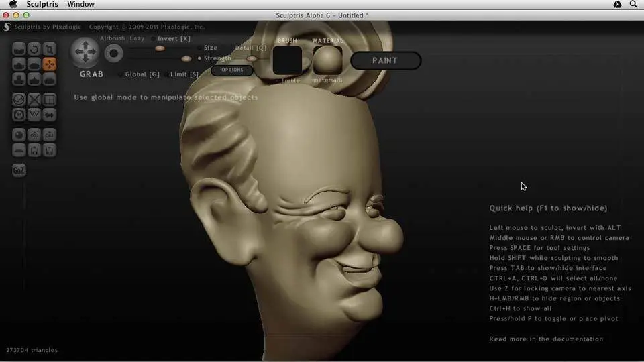Click 'Press TAB to show/hide interface' line
644x362 pixels.
click(548, 268)
